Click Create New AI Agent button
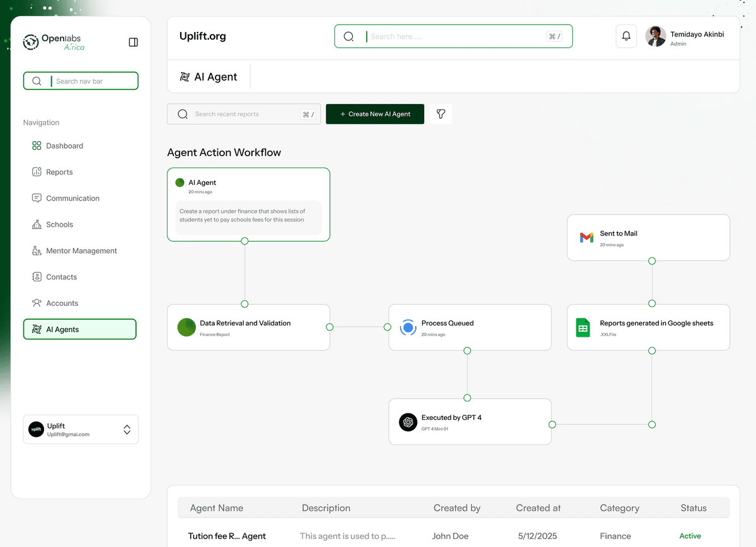Image resolution: width=756 pixels, height=547 pixels. [x=375, y=114]
